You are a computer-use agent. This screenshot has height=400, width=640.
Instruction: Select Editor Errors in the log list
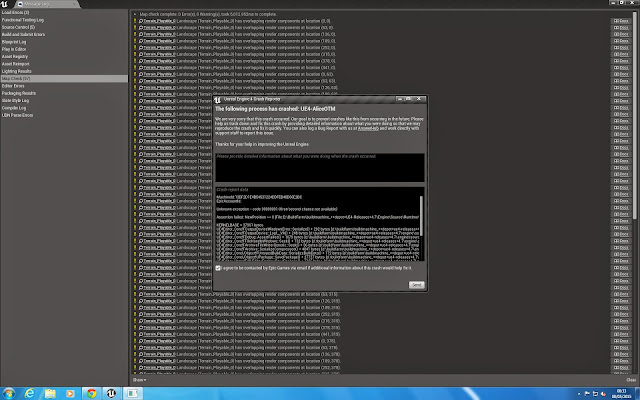click(13, 86)
